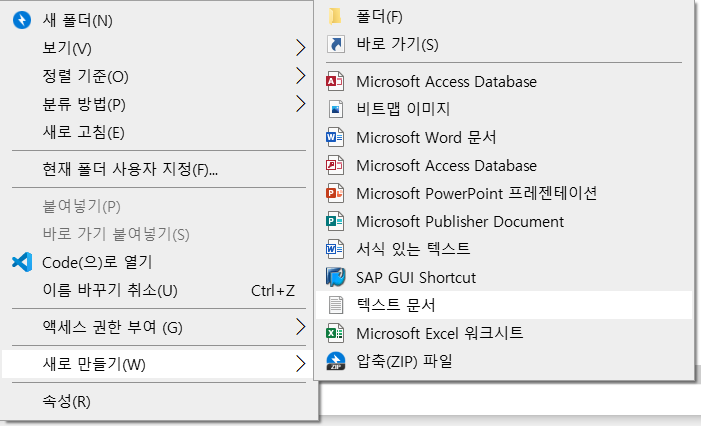
Task: Click the bitmap image icon beside 비트맵 이미지
Action: pyautogui.click(x=336, y=109)
